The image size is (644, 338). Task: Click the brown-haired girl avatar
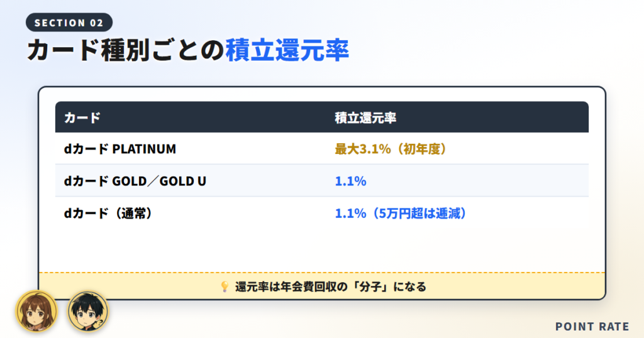(x=36, y=312)
